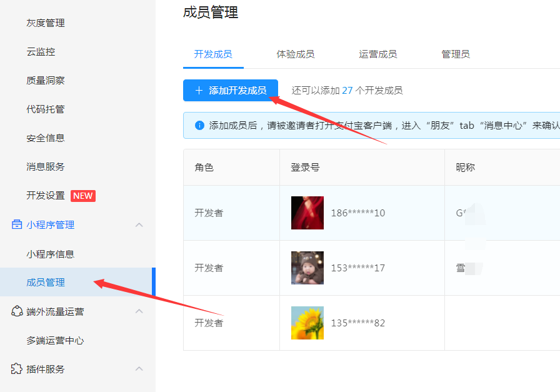Open 成员管理 in the sidebar
The height and width of the screenshot is (392, 560).
coord(46,283)
